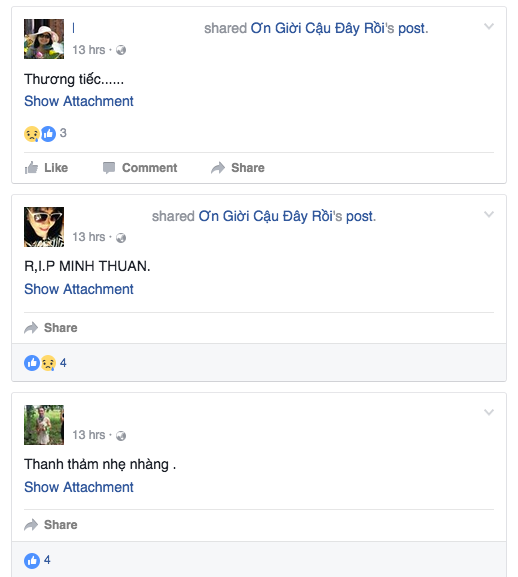
Task: Click the Like thumbs-up icon on the first post
Action: pyautogui.click(x=31, y=168)
